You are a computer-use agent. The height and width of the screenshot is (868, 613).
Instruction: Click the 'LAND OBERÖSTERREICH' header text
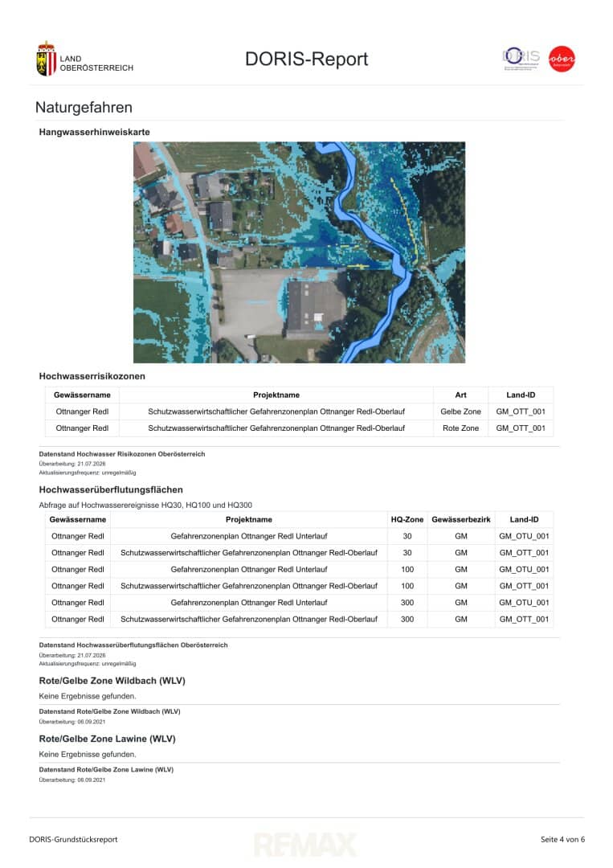click(96, 63)
